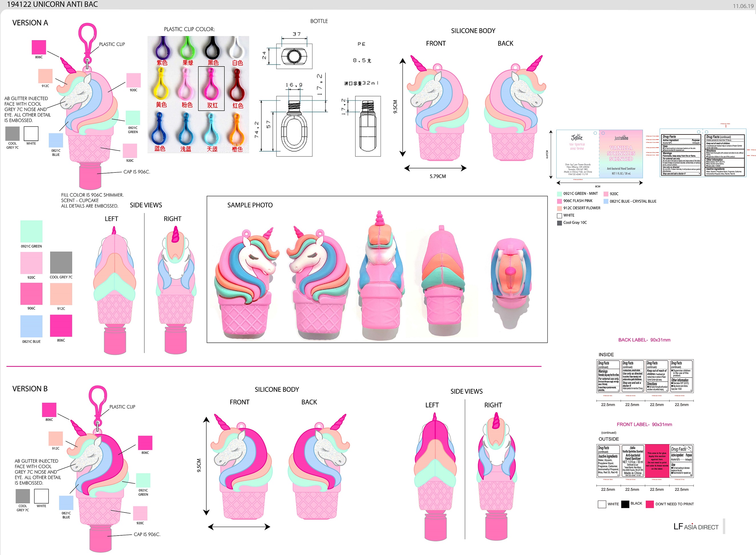This screenshot has height=555, width=756.
Task: Click the 0821C BLUE - CRYSTAL BLUE swatch
Action: click(x=606, y=201)
